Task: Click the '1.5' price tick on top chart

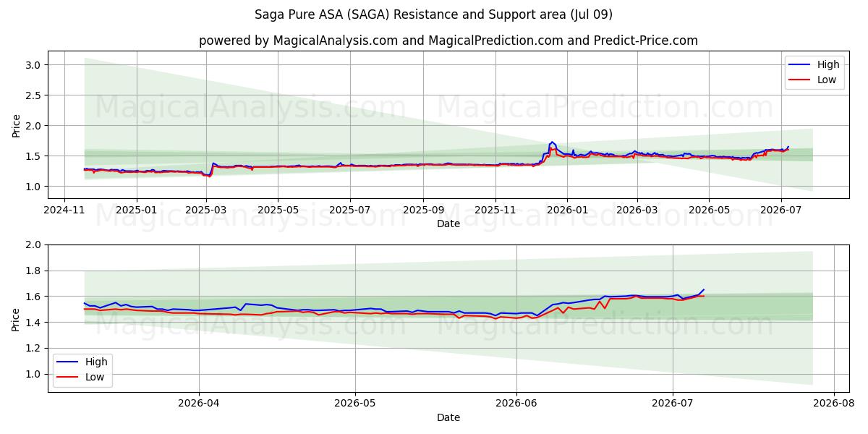Action: [35, 156]
